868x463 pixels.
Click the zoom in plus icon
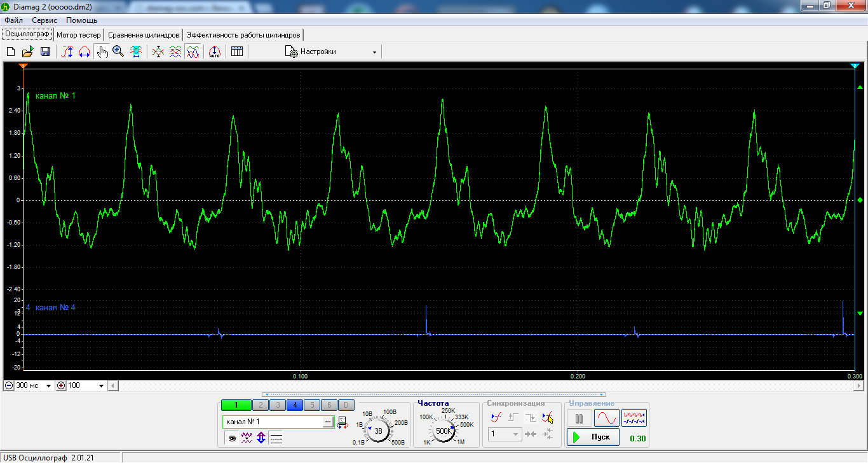click(x=61, y=386)
